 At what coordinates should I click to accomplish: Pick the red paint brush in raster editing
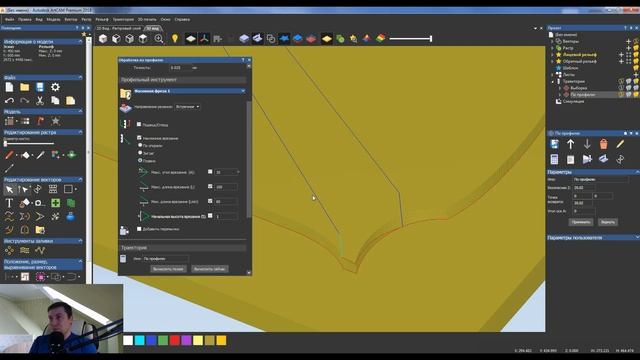click(9, 155)
